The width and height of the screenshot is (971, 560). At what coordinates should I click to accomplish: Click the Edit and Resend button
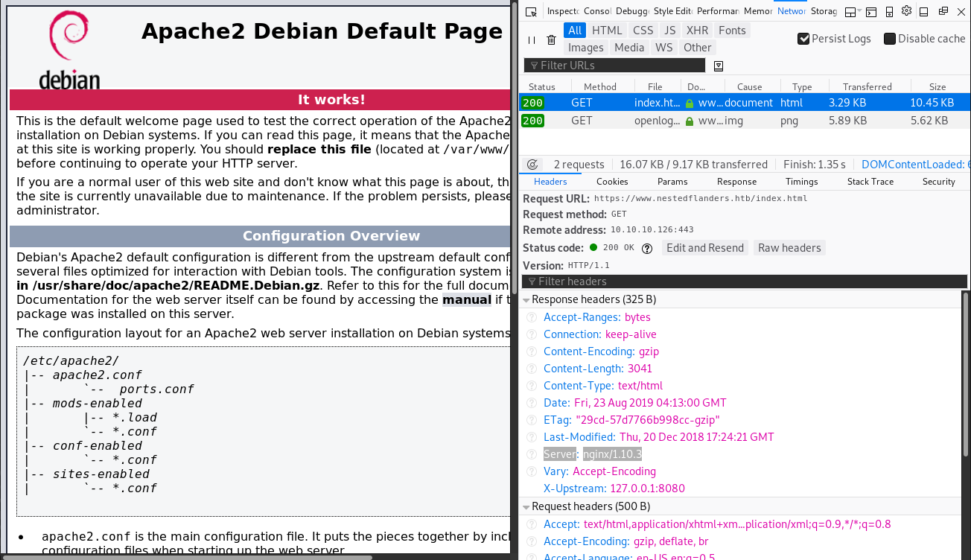pos(705,248)
